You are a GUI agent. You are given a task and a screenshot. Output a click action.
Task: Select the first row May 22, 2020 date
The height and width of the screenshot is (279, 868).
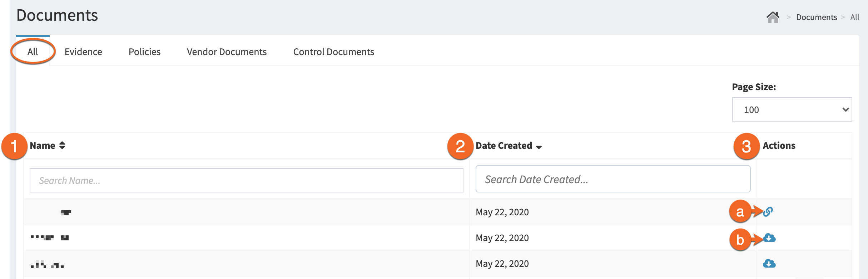coord(502,212)
